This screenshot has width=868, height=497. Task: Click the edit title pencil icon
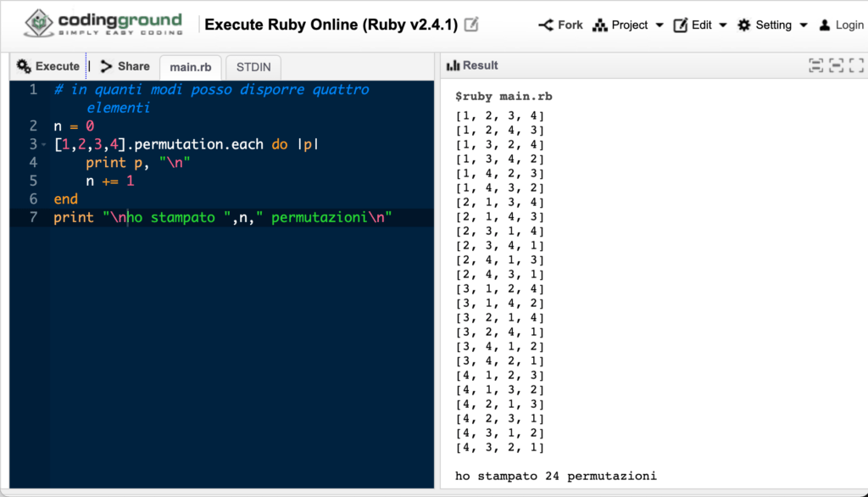[x=471, y=25]
